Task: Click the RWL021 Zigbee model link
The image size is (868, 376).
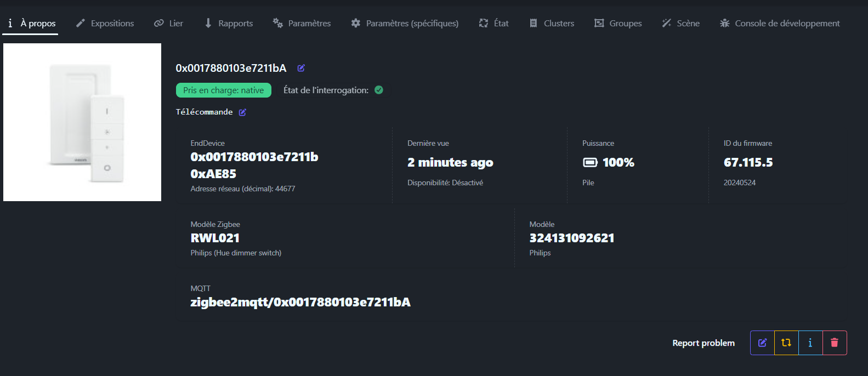Action: pyautogui.click(x=215, y=238)
